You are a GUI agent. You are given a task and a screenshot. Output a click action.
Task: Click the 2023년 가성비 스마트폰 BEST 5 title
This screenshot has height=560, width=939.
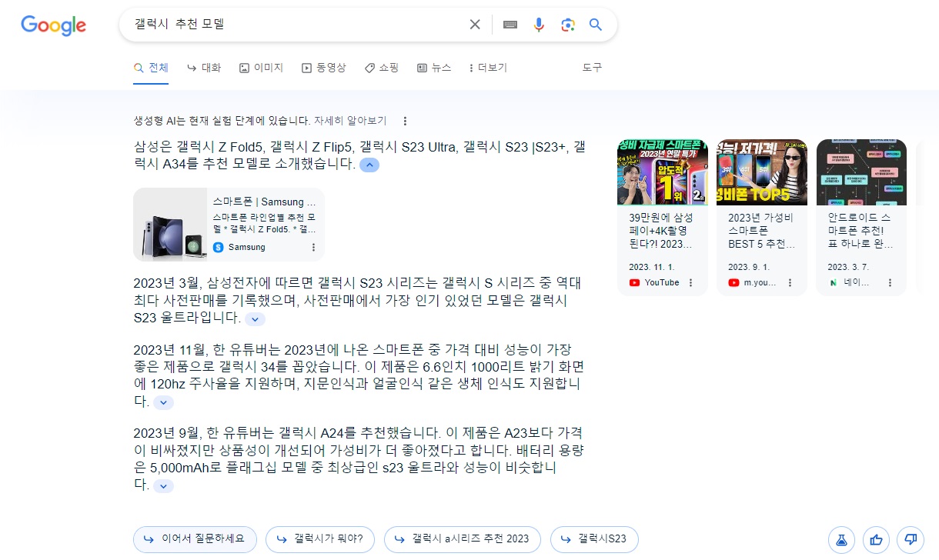762,231
